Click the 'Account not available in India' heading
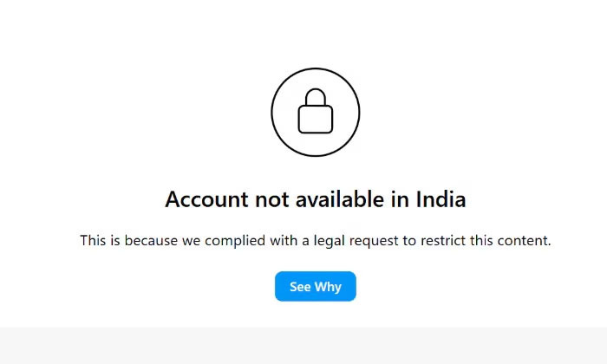The height and width of the screenshot is (364, 607). coord(315,199)
